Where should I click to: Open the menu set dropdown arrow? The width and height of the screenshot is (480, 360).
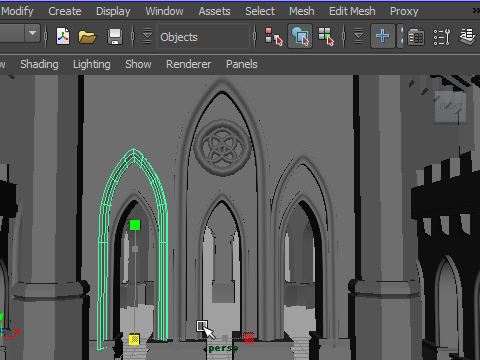pos(32,33)
